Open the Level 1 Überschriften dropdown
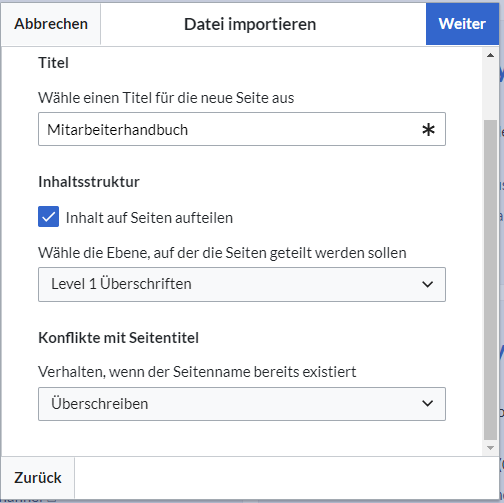The height and width of the screenshot is (503, 504). coord(242,284)
